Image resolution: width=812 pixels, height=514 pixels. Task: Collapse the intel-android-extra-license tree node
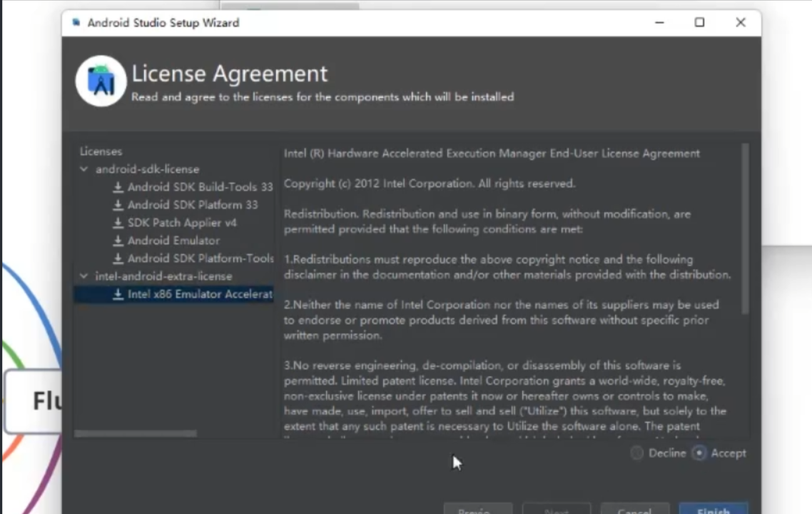point(84,276)
